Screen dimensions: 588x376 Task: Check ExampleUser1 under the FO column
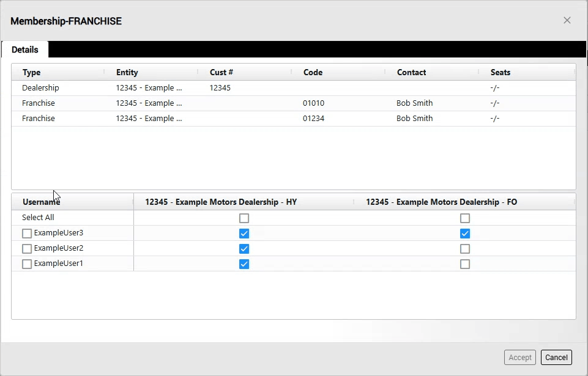coord(465,264)
